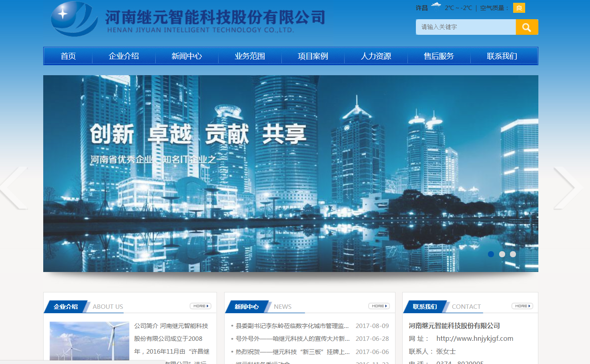Select the second carousel pagination dot
This screenshot has height=364, width=590.
click(502, 254)
